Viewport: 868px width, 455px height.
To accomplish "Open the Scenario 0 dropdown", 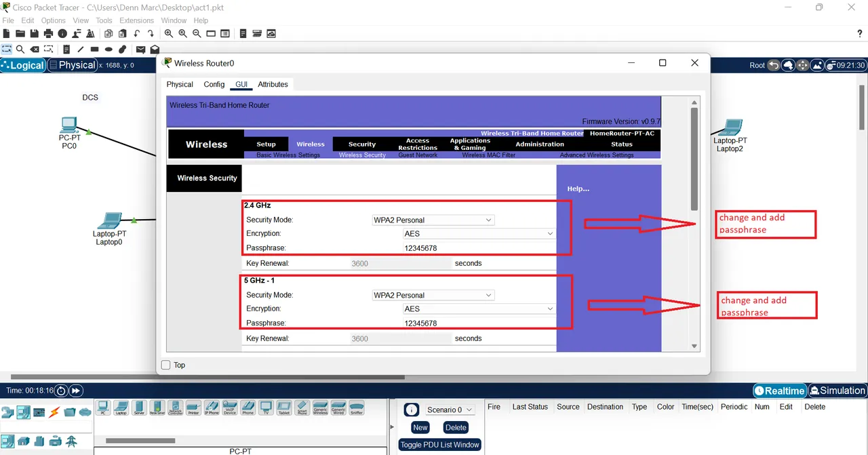I will click(450, 410).
